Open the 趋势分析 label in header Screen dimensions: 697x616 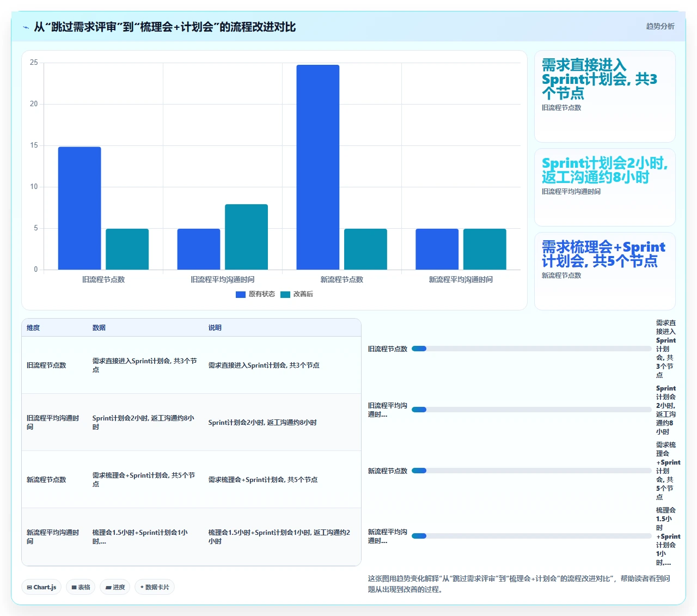click(x=660, y=26)
